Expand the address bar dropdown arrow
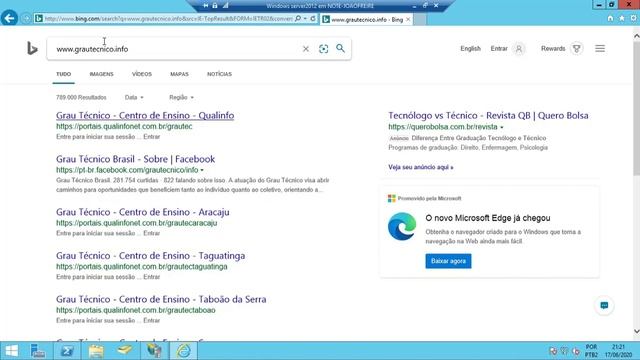 point(305,19)
